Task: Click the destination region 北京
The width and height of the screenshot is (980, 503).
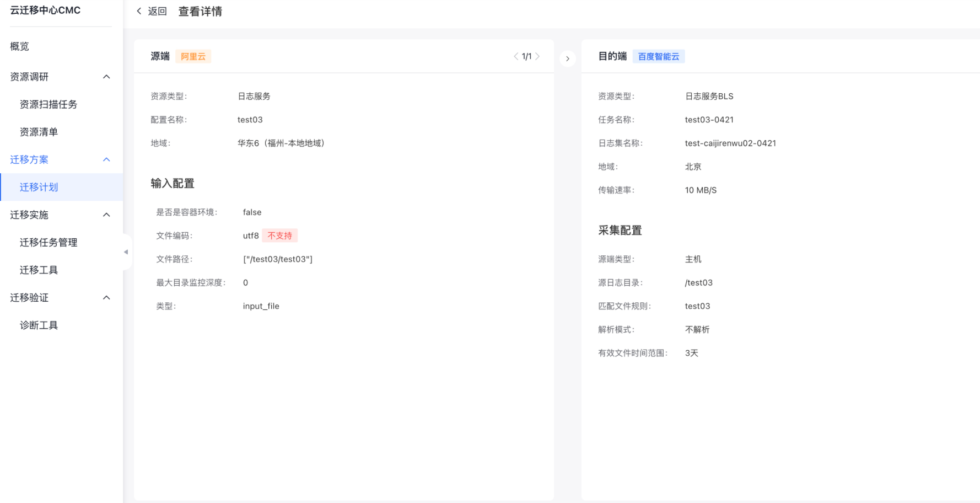Action: click(x=693, y=167)
